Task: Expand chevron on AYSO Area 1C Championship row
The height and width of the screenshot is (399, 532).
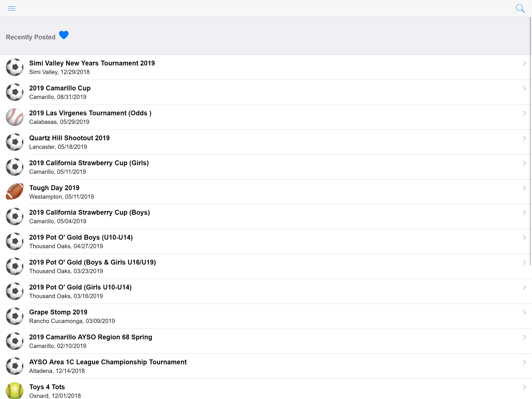Action: coord(524,362)
